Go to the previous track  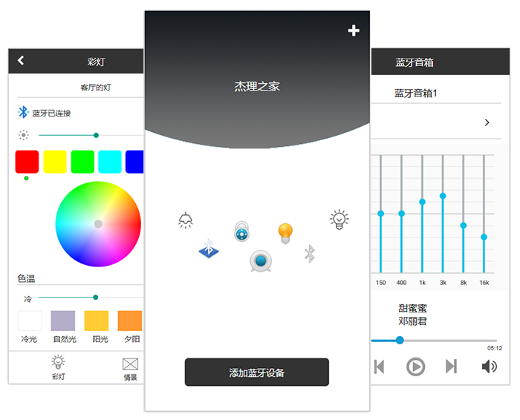pyautogui.click(x=380, y=366)
